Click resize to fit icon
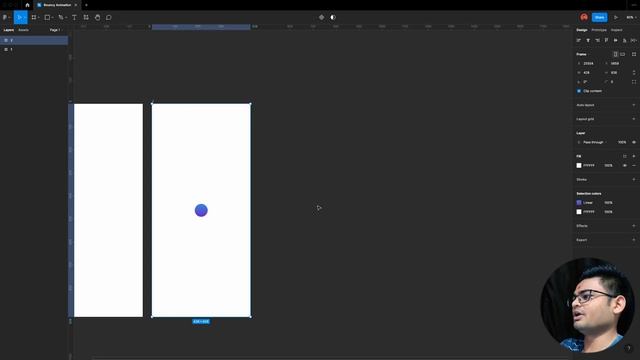Image resolution: width=640 pixels, height=360 pixels. pos(634,54)
